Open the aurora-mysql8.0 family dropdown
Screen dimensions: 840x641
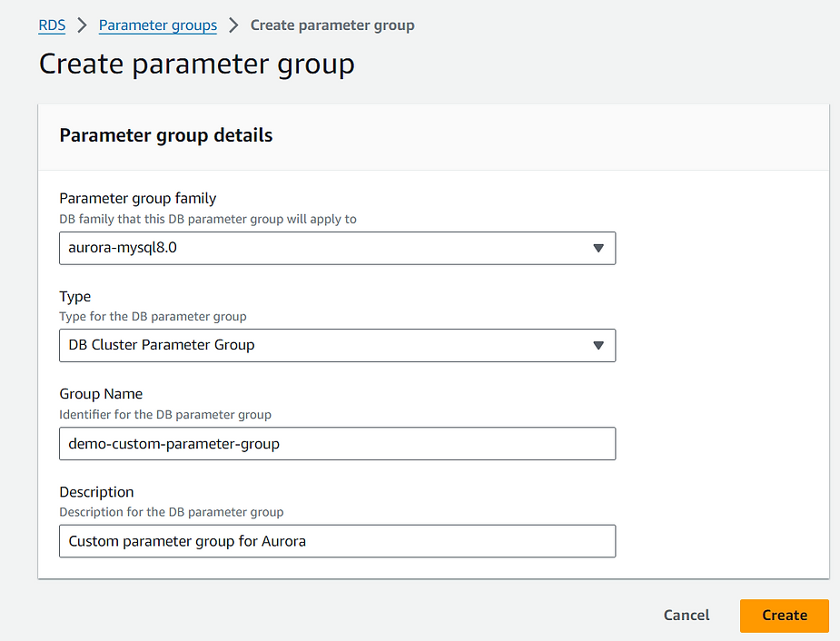click(x=338, y=248)
